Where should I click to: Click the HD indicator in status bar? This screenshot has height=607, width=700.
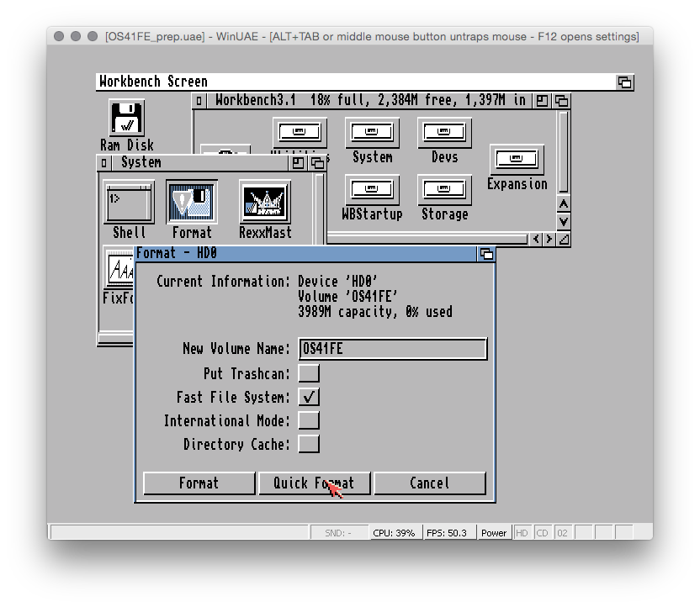[x=522, y=533]
